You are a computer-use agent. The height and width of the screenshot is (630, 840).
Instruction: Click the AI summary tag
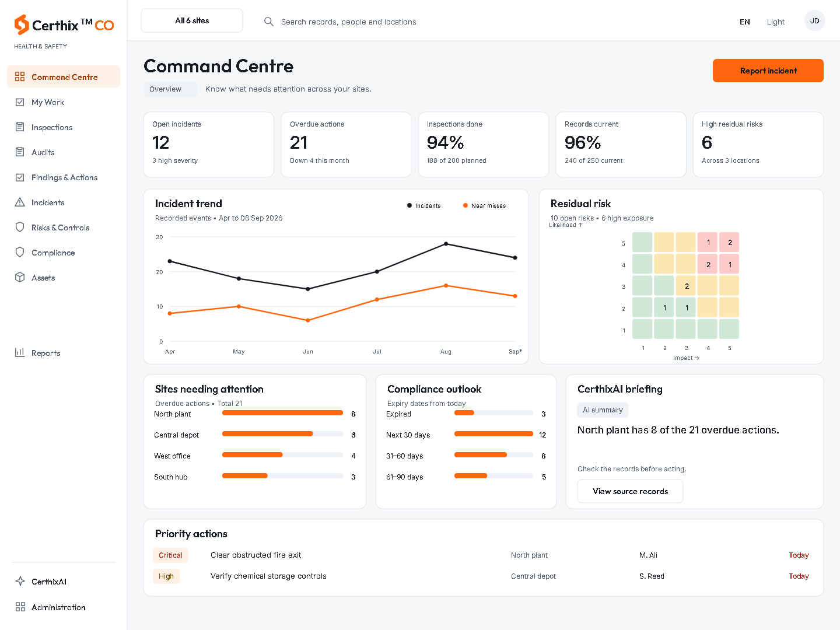603,410
